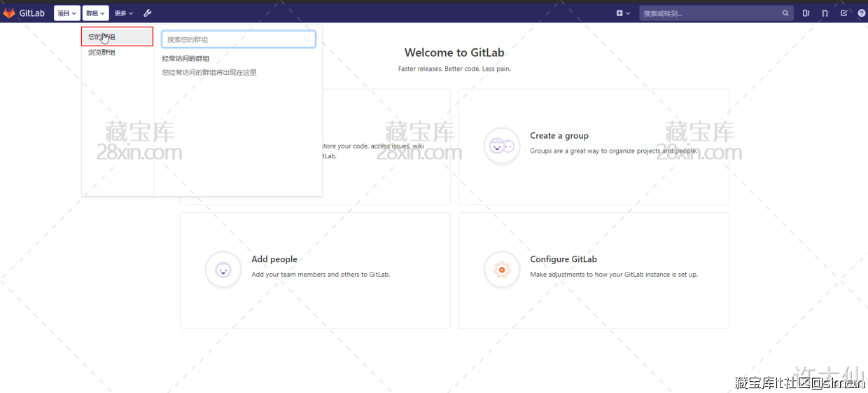Viewport: 868px width, 393px height.
Task: Click the Configure GitLab card title
Action: click(563, 259)
